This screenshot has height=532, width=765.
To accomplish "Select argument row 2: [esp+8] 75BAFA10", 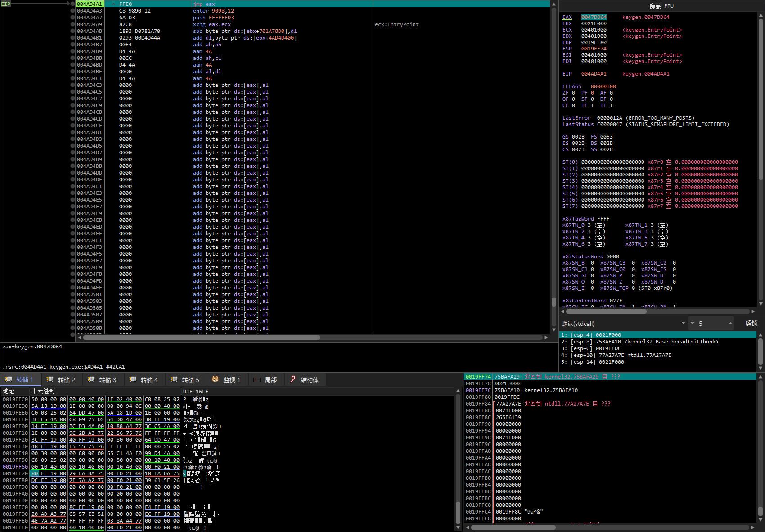I will [657, 342].
